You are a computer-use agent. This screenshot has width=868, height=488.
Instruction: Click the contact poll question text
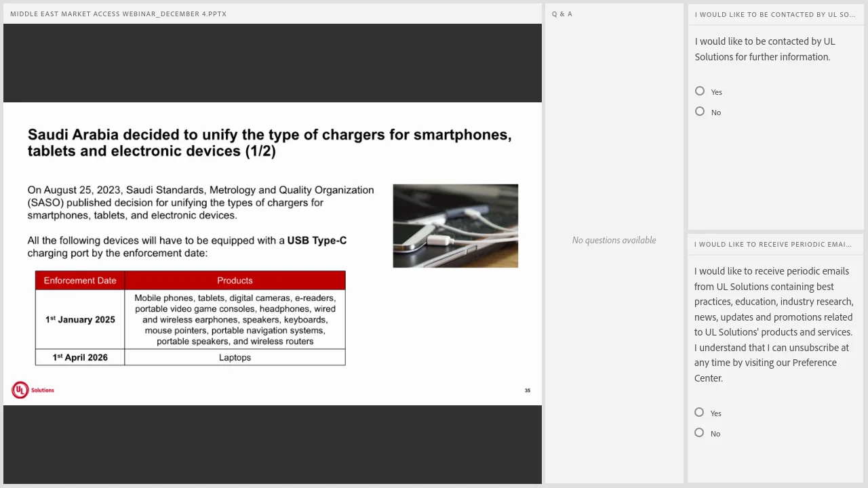pos(765,49)
